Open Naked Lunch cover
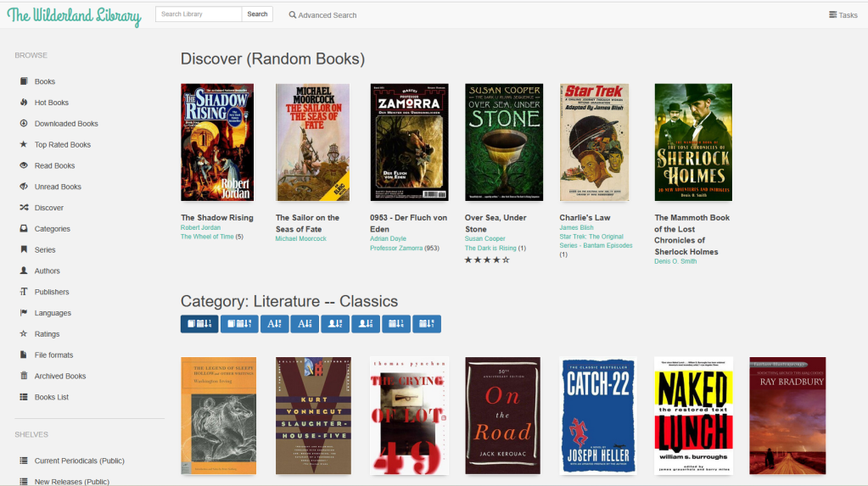Image resolution: width=868 pixels, height=486 pixels. tap(693, 416)
